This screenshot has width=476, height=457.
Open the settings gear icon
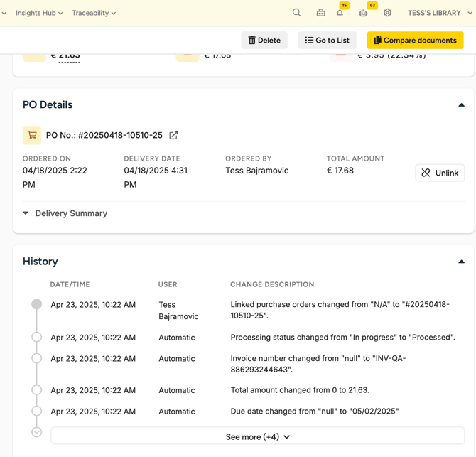point(387,13)
